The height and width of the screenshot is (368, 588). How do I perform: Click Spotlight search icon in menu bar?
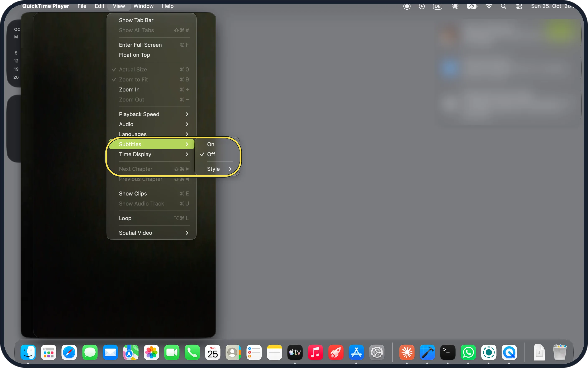tap(504, 6)
